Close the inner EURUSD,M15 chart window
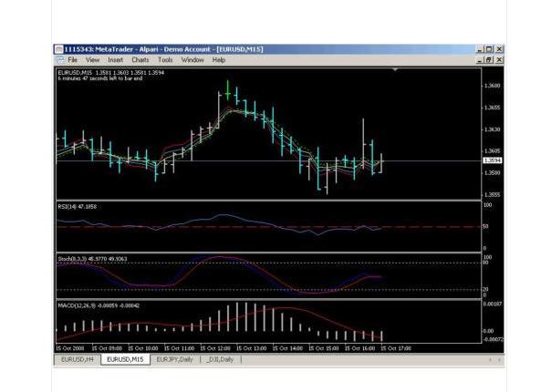541x392 pixels. click(499, 60)
